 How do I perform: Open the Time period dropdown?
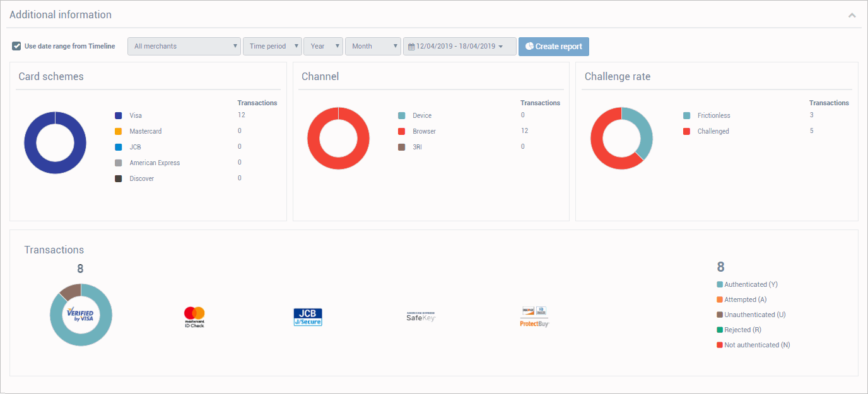tap(272, 46)
